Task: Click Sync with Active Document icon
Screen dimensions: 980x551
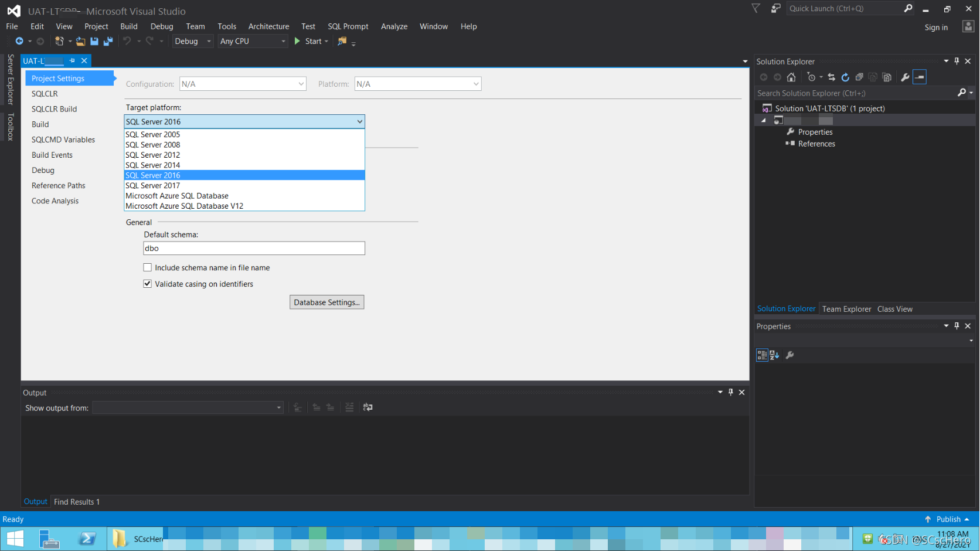Action: click(x=831, y=77)
